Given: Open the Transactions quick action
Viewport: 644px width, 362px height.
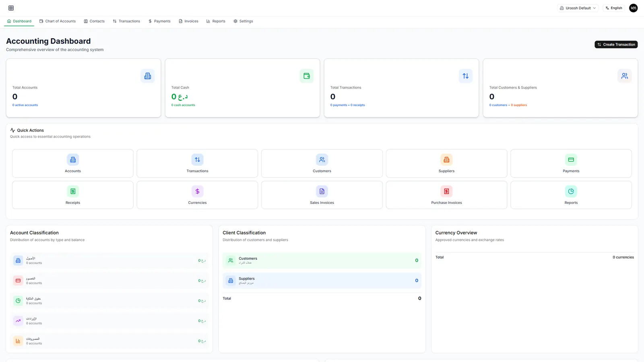Looking at the screenshot, I should (197, 163).
